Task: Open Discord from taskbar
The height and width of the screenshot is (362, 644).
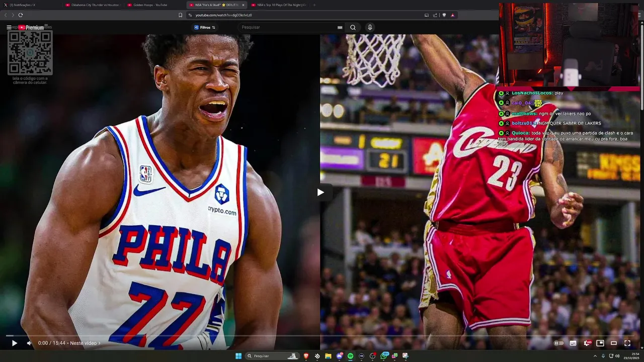Action: pyautogui.click(x=340, y=356)
